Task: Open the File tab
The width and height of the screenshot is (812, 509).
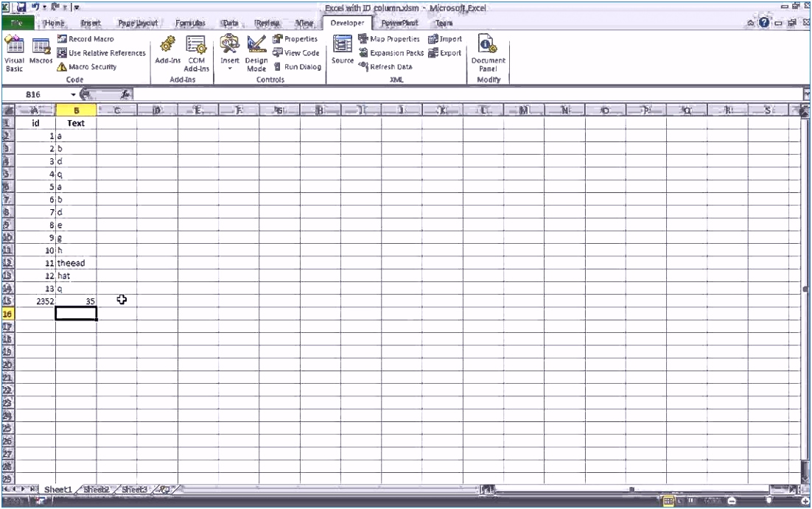Action: [18, 23]
